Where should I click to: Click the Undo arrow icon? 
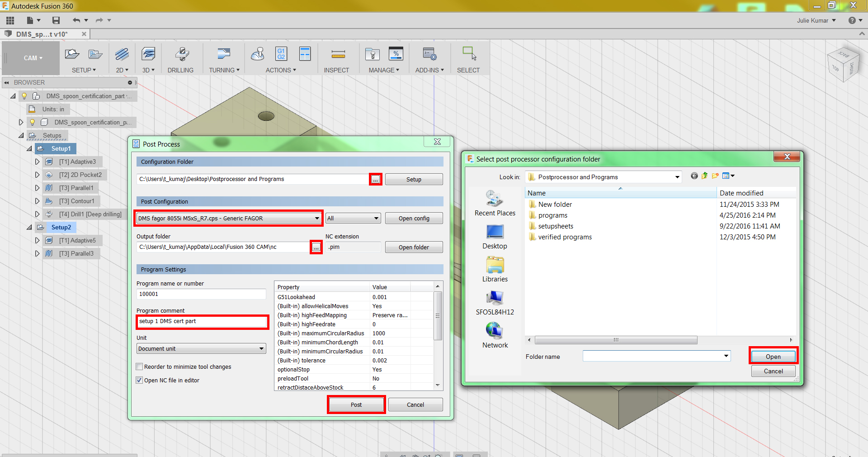point(76,20)
